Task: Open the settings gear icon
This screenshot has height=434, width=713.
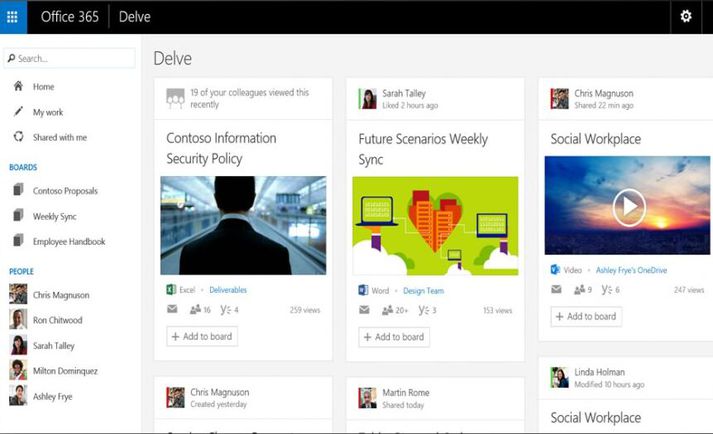Action: click(x=686, y=16)
